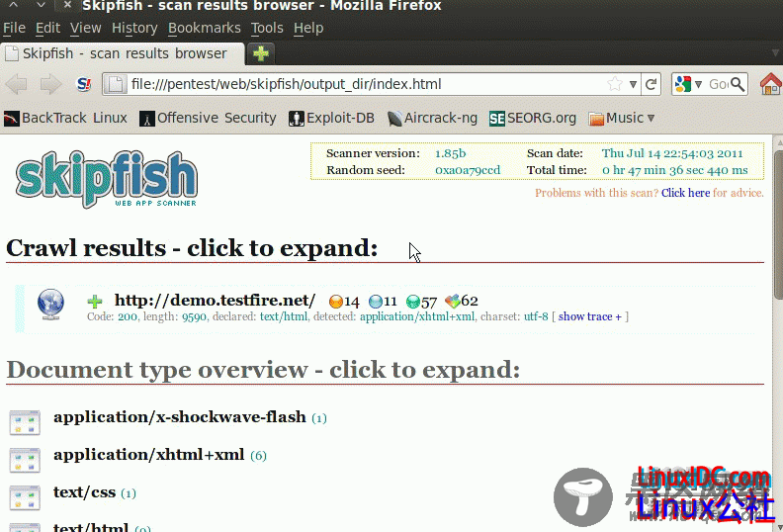The height and width of the screenshot is (532, 783).
Task: Open the Exploit-DB bookmark
Action: point(331,118)
